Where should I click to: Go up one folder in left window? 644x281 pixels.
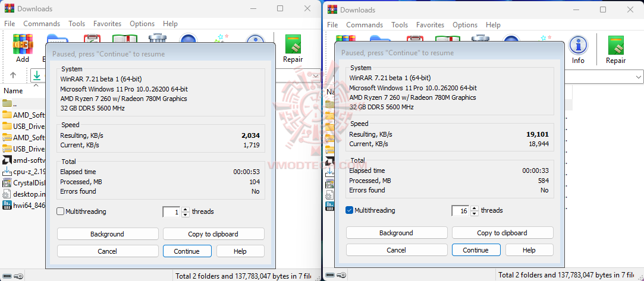pos(12,75)
